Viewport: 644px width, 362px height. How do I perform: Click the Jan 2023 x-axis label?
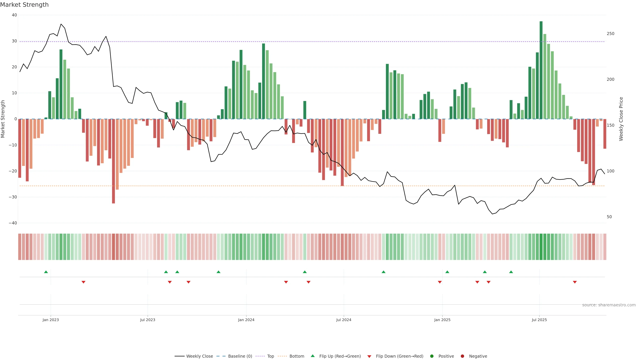[x=50, y=320]
